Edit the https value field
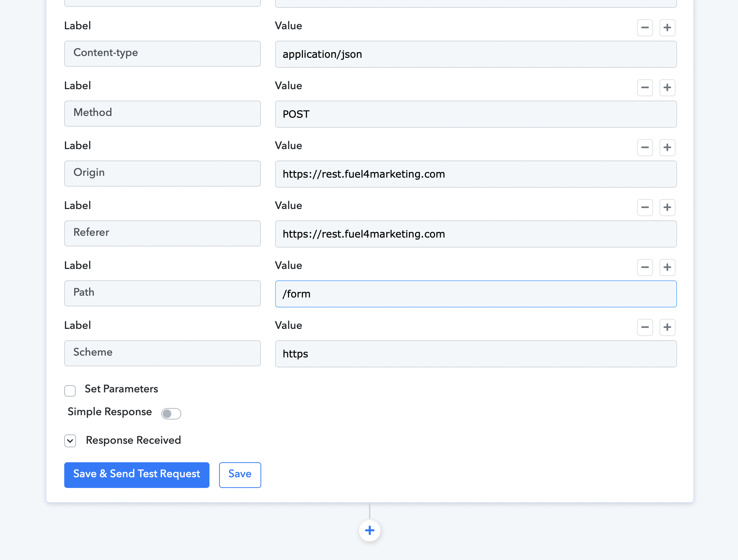Image resolution: width=738 pixels, height=560 pixels. tap(476, 354)
